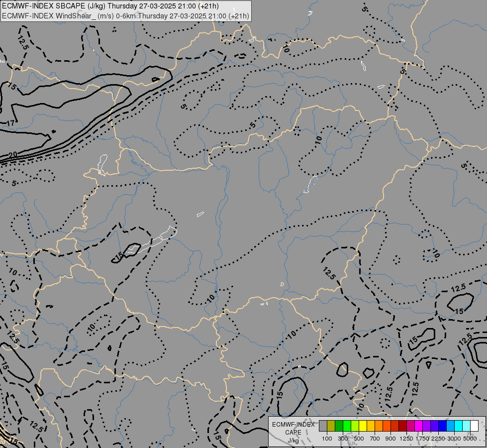
Task: Select the pure blue legend swatch
Action: pos(442,426)
